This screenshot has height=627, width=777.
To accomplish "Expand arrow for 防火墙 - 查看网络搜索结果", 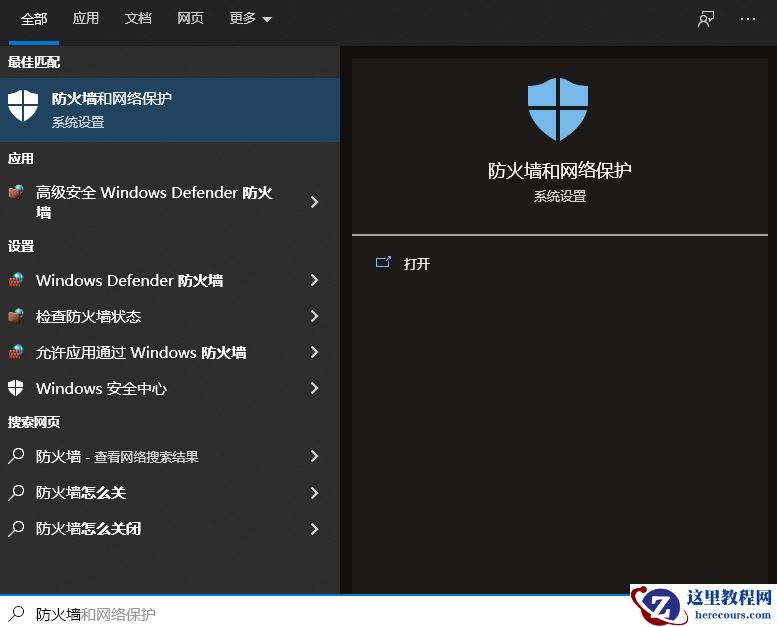I will pyautogui.click(x=314, y=456).
